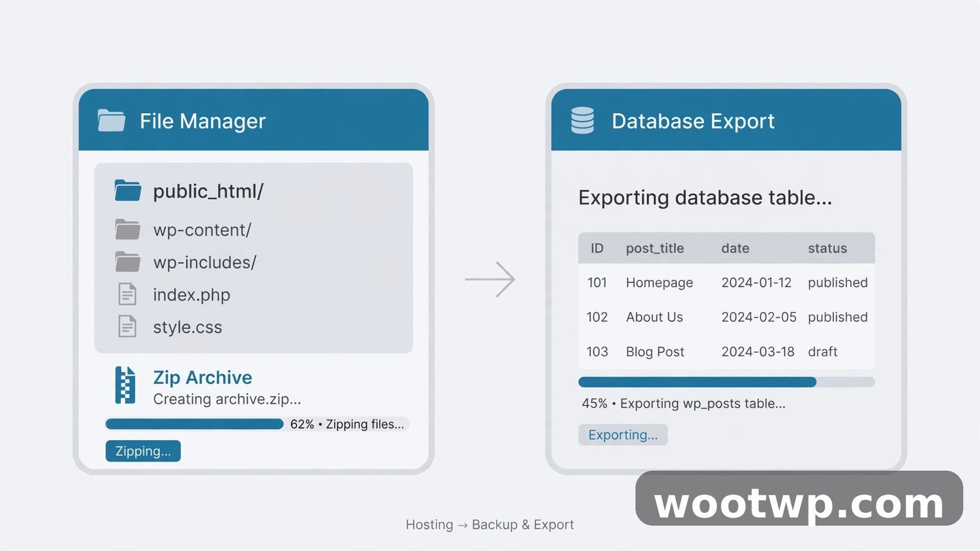Viewport: 980px width, 551px height.
Task: Click the Zipping... button
Action: (x=143, y=451)
